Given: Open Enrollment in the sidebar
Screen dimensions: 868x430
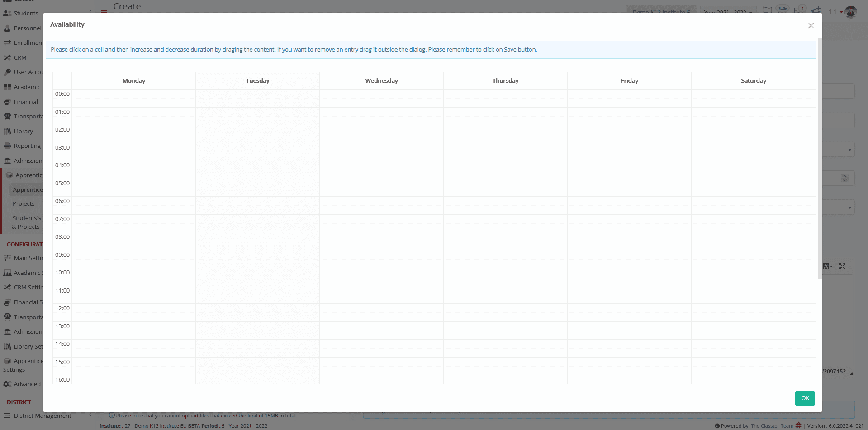Looking at the screenshot, I should coord(28,43).
